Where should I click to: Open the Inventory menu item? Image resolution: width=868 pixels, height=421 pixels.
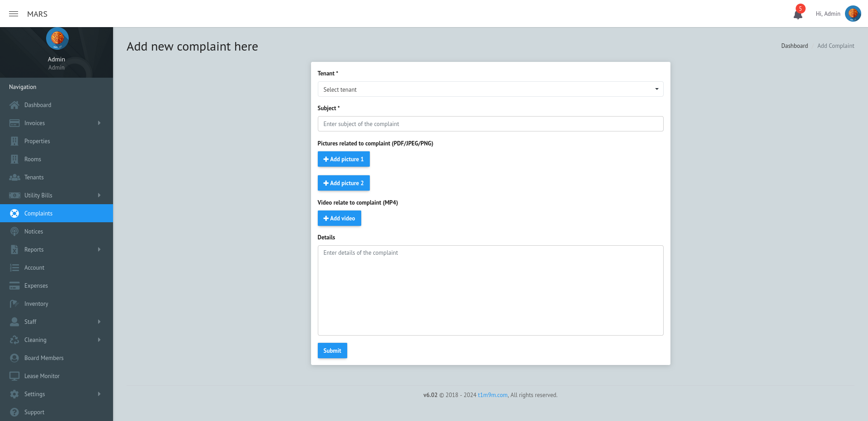57,304
